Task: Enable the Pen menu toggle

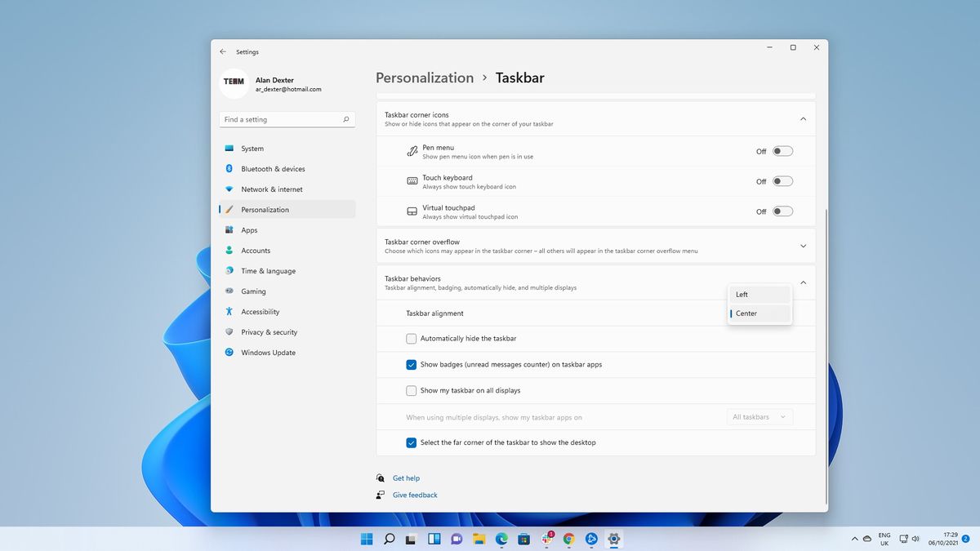Action: coord(782,151)
